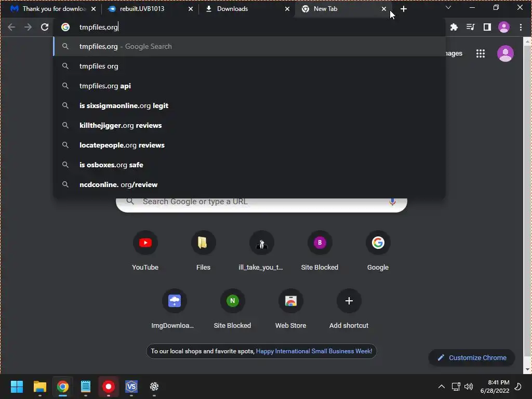Screen dimensions: 532x399
Task: Open the snowflake-like taskbar app icon
Action: click(x=154, y=387)
